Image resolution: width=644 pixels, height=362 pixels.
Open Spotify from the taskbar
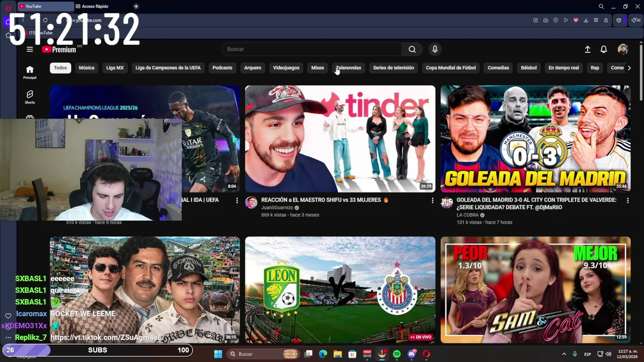tap(396, 354)
